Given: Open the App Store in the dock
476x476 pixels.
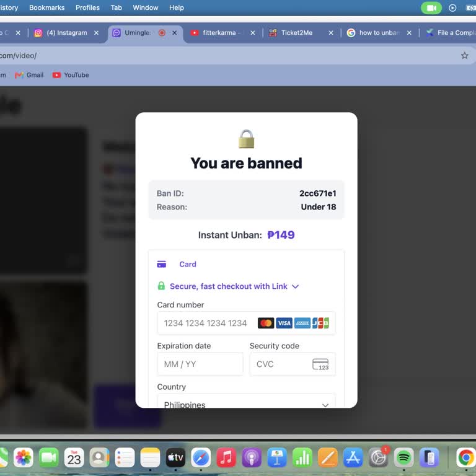Looking at the screenshot, I should 353,457.
